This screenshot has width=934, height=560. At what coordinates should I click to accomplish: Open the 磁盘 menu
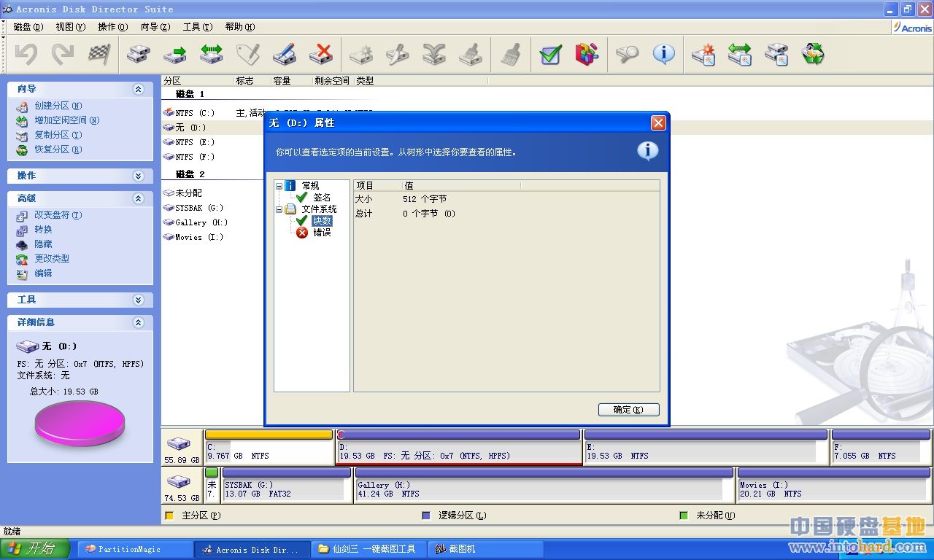click(x=28, y=27)
